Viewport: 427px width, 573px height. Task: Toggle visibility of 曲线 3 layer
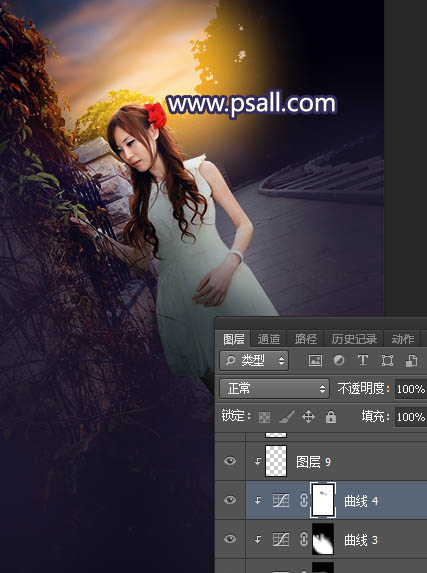click(230, 539)
